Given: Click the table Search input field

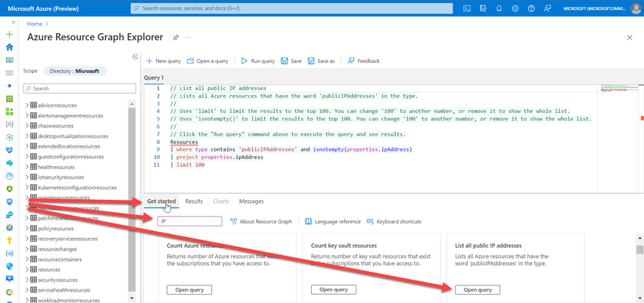Looking at the screenshot, I should click(x=79, y=89).
